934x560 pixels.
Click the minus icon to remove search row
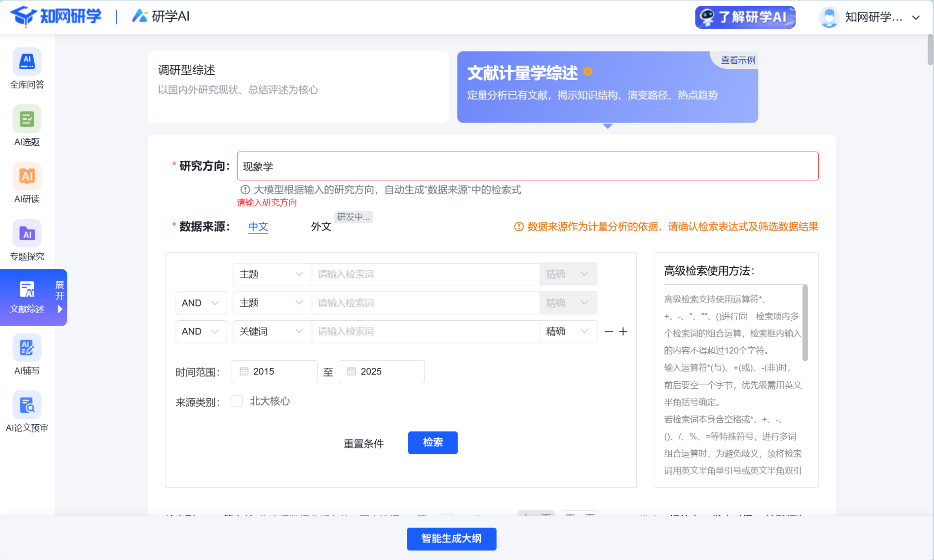(x=608, y=332)
